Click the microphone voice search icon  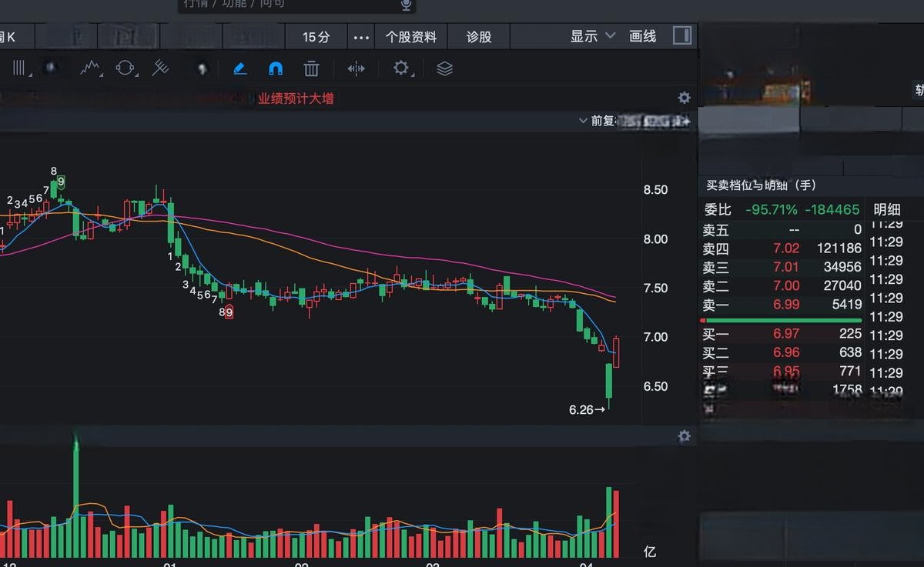[406, 5]
